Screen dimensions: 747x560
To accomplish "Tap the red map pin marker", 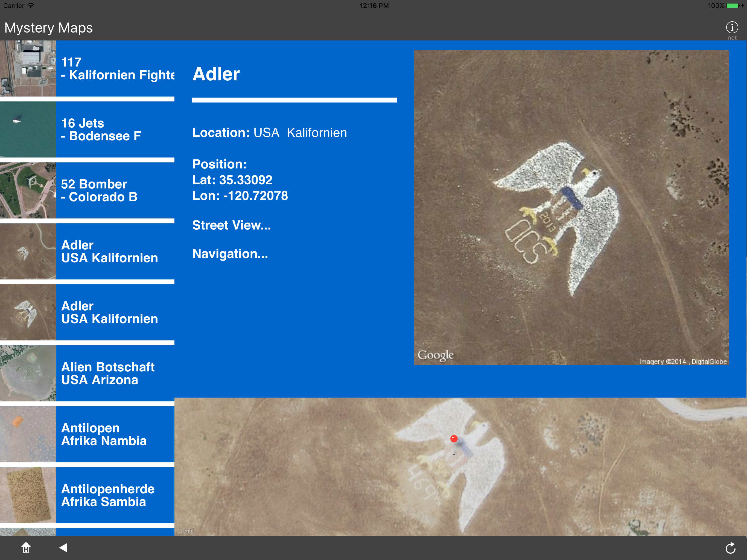I will (x=454, y=439).
